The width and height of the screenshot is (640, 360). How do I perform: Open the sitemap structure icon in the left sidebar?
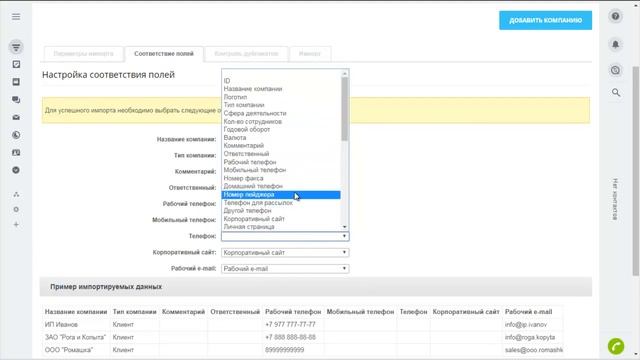16,194
